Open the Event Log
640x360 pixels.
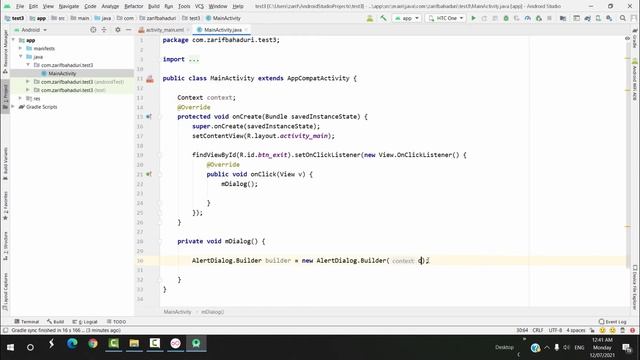(x=612, y=322)
